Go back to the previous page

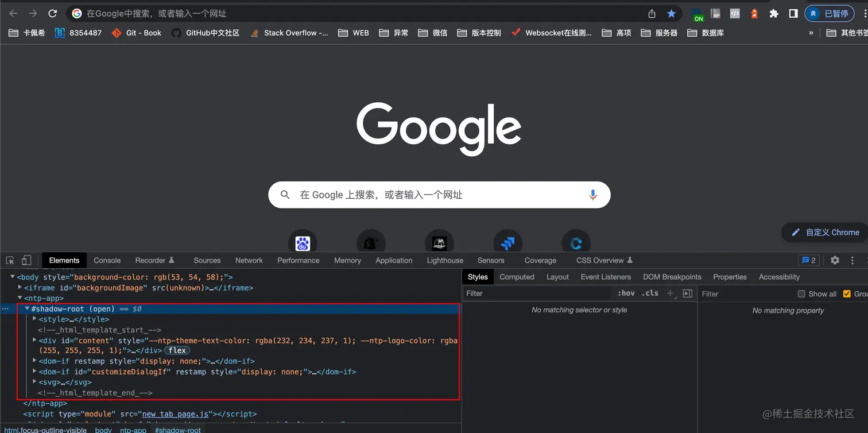coord(14,13)
